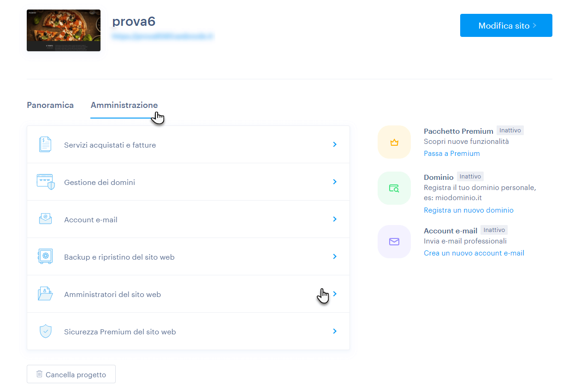Click the purple envelope icon in the side panel

click(x=394, y=242)
